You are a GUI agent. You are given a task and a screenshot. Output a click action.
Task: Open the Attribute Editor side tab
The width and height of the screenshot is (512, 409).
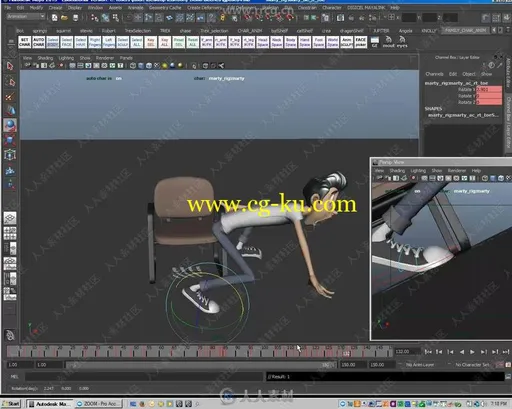tap(508, 73)
